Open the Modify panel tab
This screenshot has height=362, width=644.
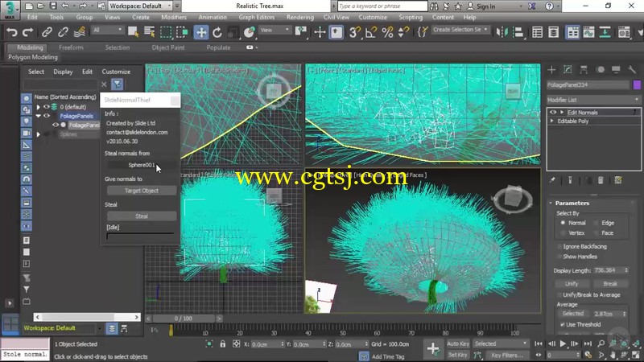[x=568, y=70]
